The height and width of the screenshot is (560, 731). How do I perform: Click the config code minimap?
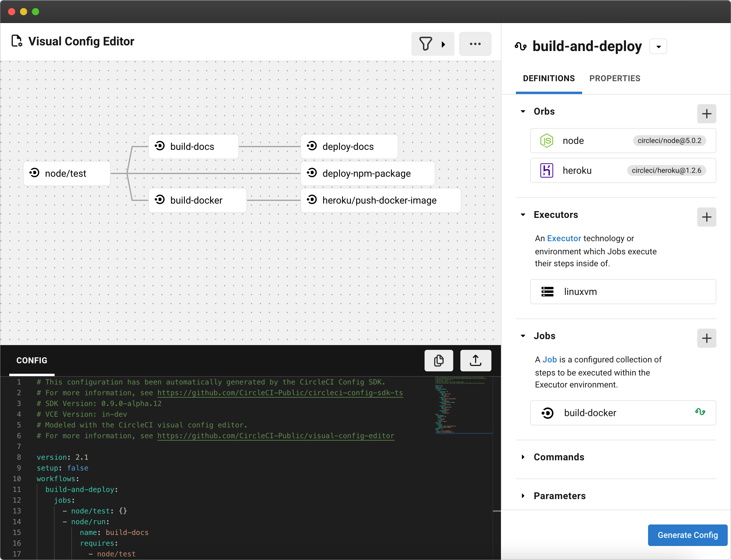tap(463, 405)
